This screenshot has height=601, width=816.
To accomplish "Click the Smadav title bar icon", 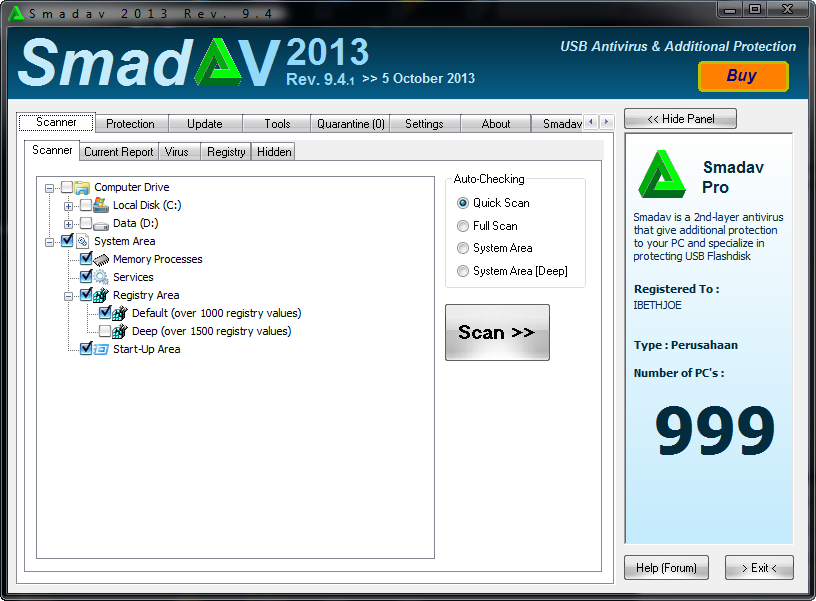I will coord(16,14).
